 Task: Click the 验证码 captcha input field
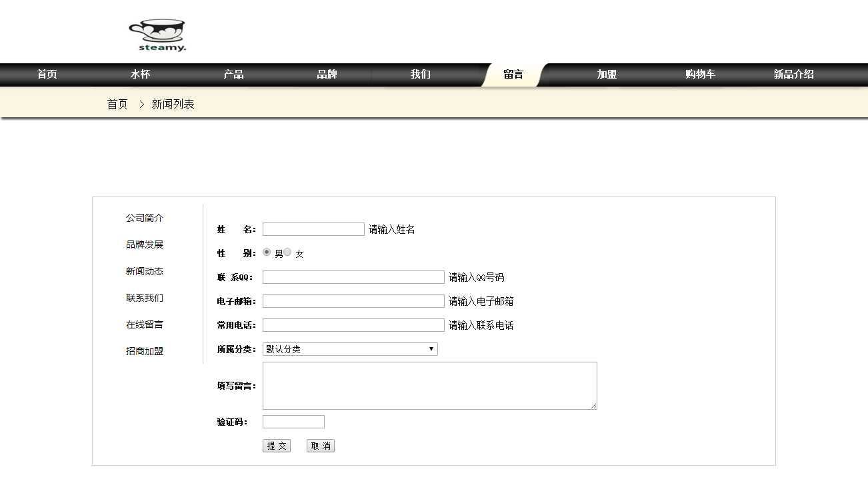(293, 422)
